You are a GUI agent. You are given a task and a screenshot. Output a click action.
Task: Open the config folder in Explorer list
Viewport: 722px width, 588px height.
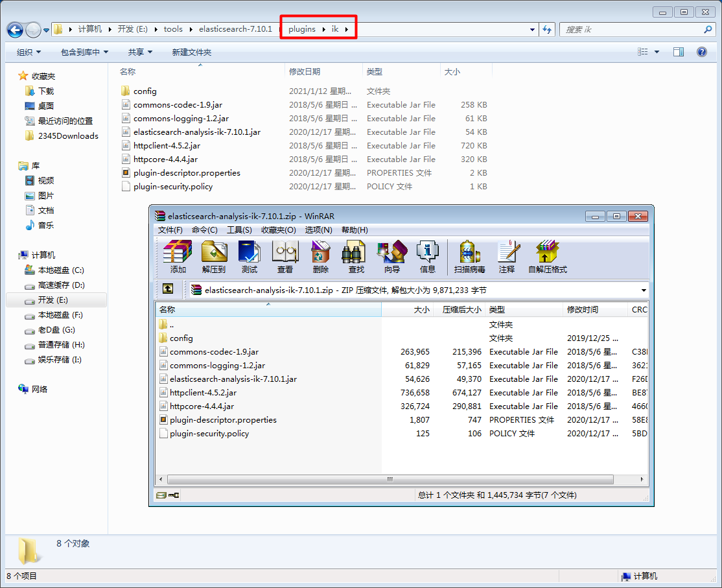click(145, 91)
